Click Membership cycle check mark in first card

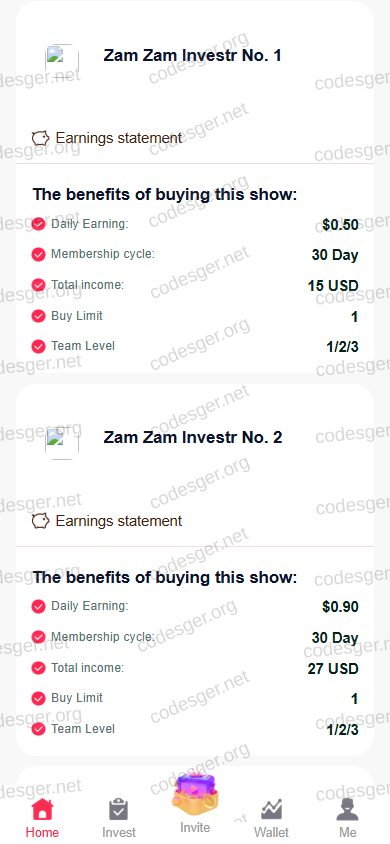pyautogui.click(x=38, y=254)
